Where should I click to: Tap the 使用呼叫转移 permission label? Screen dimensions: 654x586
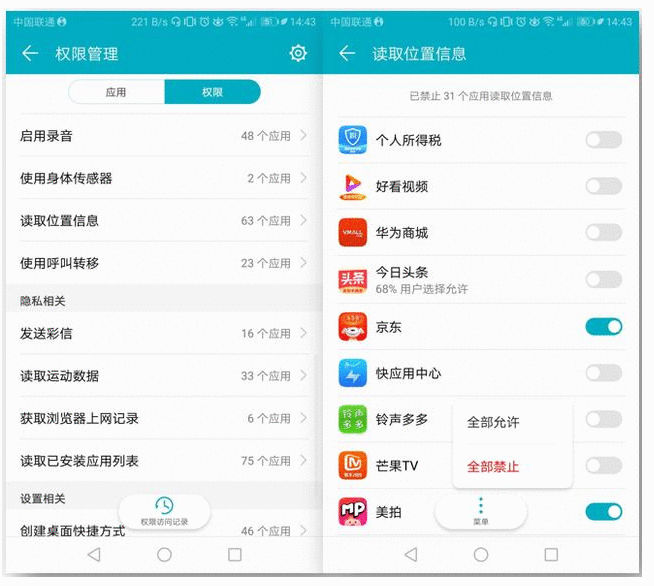59,263
